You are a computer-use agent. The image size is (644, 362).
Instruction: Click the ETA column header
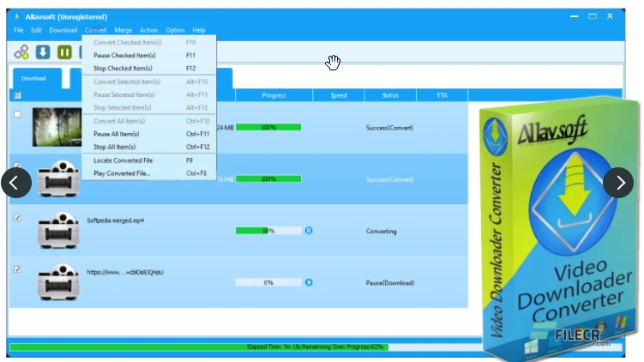coord(442,95)
